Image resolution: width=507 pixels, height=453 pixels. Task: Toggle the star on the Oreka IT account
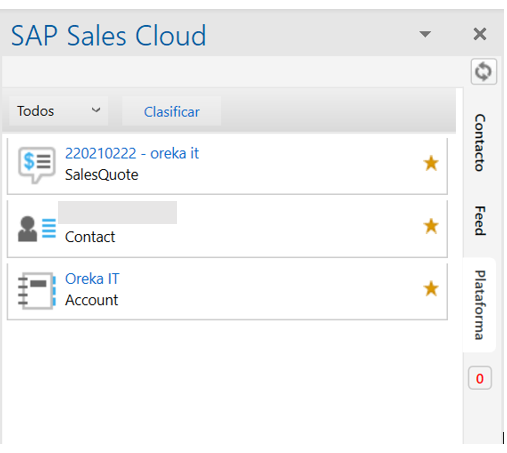pyautogui.click(x=431, y=288)
